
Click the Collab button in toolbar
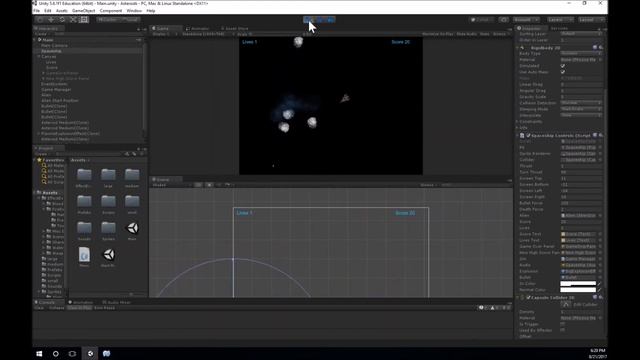click(480, 20)
